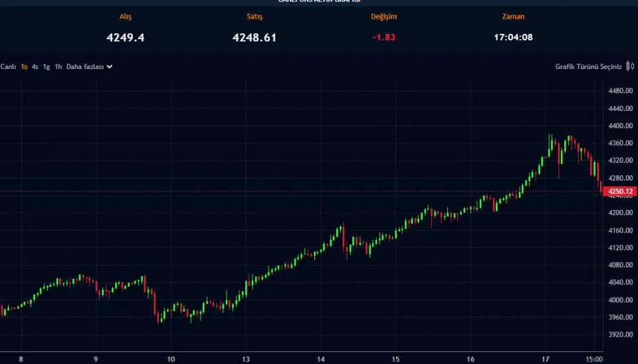Click the red 4250.12 current price tag

pyautogui.click(x=618, y=191)
